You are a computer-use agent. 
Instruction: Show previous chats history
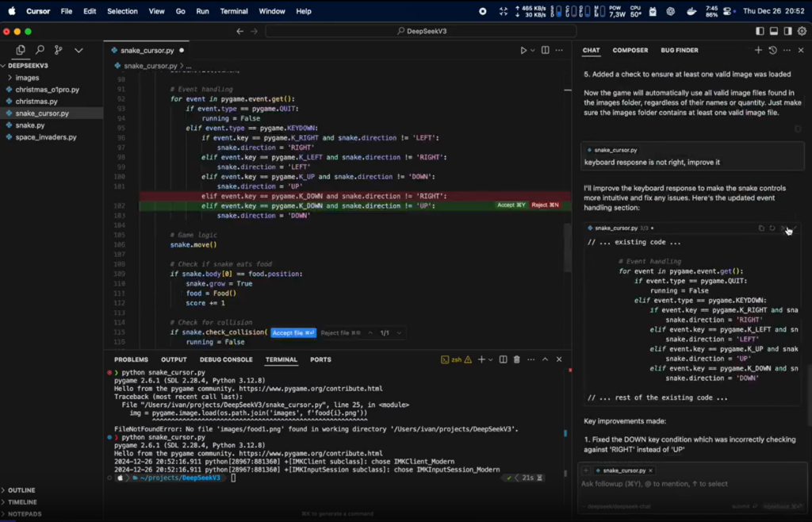(x=772, y=50)
